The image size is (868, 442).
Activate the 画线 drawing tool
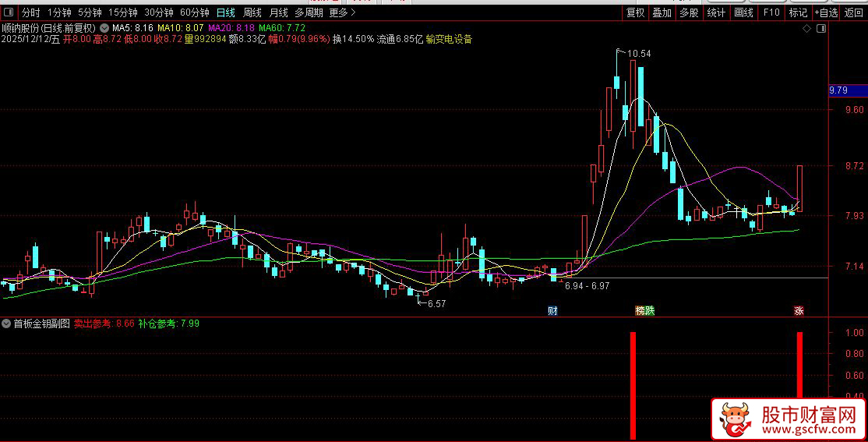coord(743,12)
